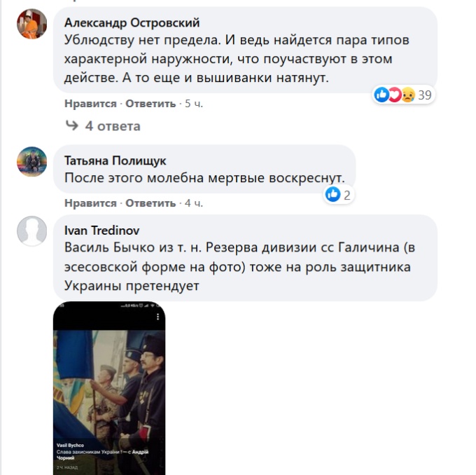Open the 5 ч. timestamp on first comment
The image size is (476, 475).
(x=194, y=104)
